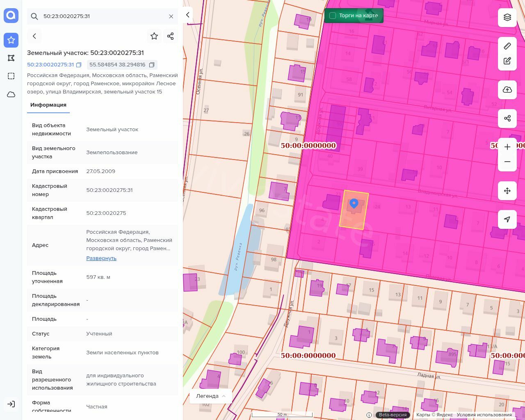
Task: Zoom in on the map
Action: [507, 147]
